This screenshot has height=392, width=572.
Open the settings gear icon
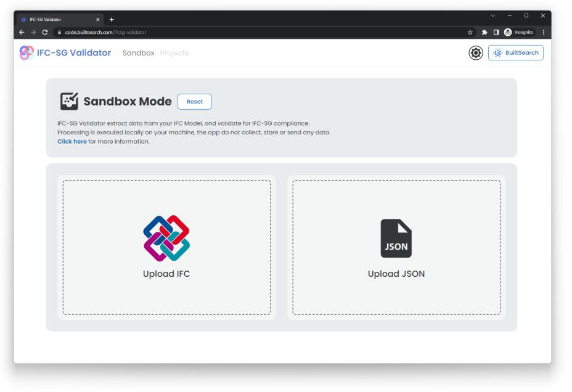click(x=476, y=53)
